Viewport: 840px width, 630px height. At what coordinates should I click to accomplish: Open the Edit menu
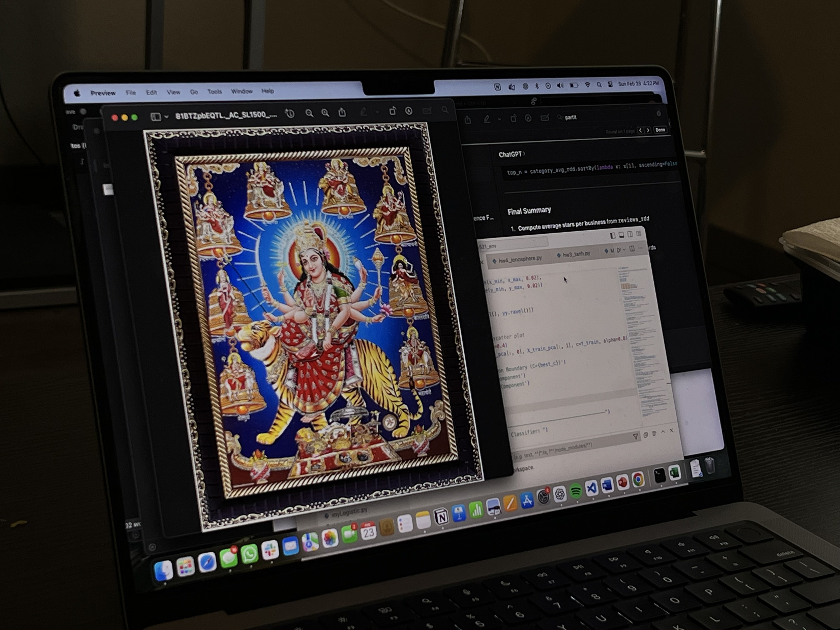click(151, 92)
